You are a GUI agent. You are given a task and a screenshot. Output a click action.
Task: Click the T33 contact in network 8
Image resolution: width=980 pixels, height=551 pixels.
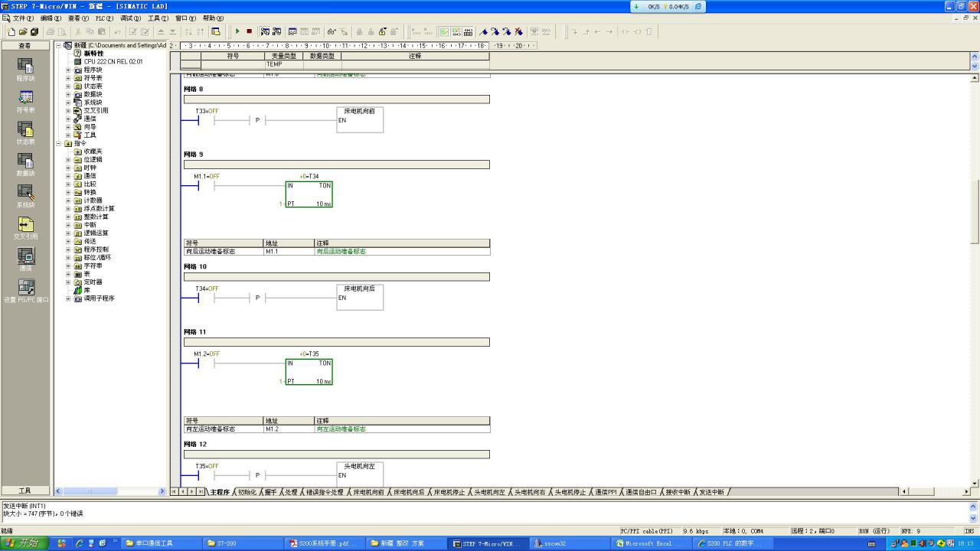coord(207,120)
